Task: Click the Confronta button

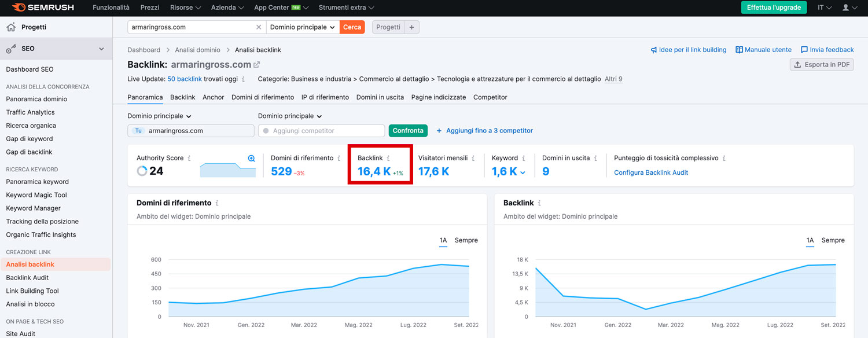Action: click(408, 131)
